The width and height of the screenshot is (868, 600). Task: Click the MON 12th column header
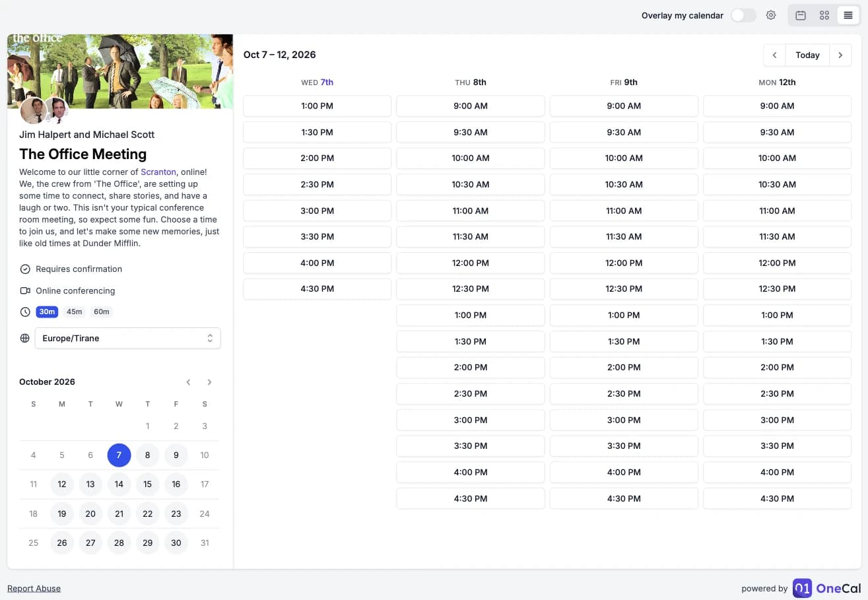pos(777,83)
